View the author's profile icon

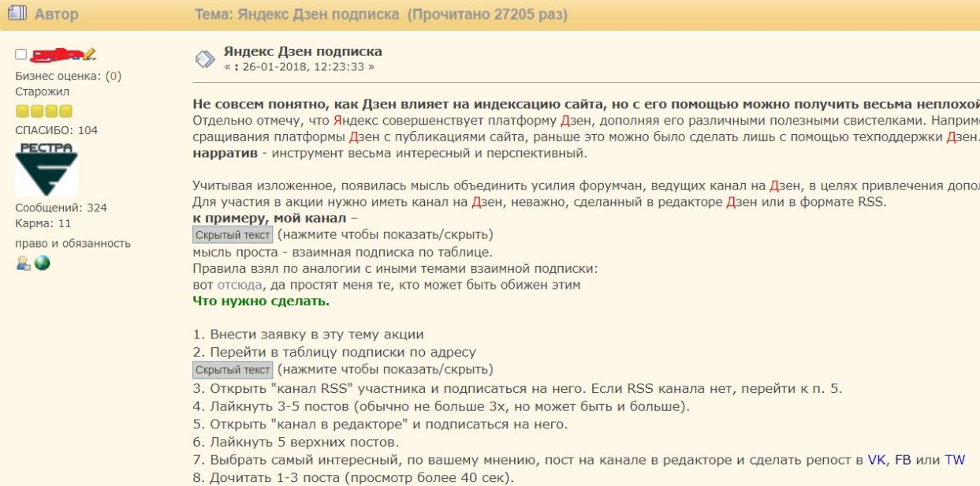(x=24, y=264)
